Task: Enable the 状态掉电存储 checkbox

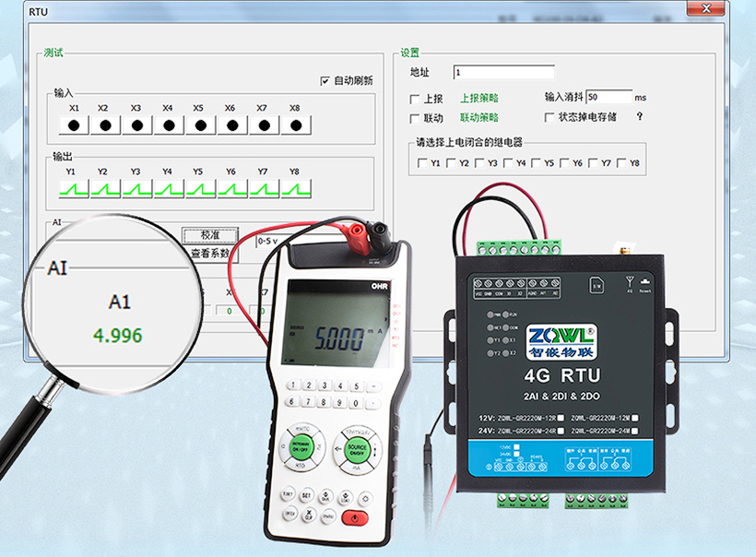Action: click(550, 117)
